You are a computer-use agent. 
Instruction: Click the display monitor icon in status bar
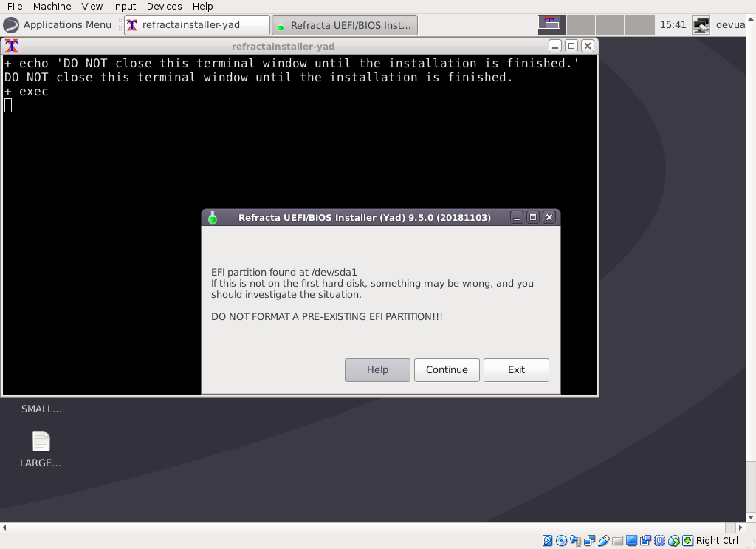(x=631, y=541)
